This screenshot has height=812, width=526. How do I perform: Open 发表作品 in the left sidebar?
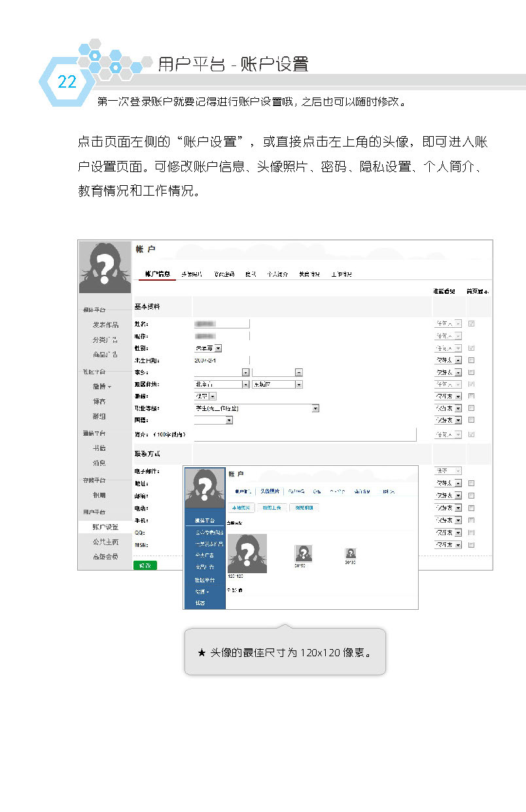click(x=105, y=325)
